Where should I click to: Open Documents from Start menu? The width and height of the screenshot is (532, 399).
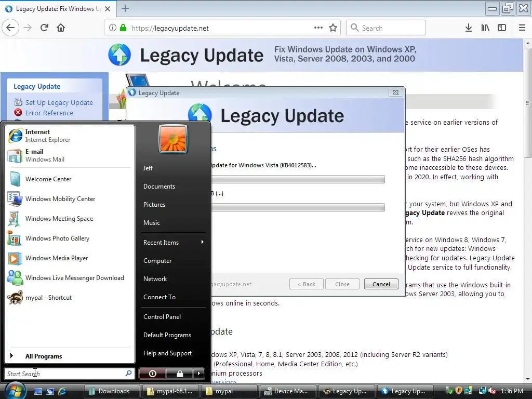[174, 187]
